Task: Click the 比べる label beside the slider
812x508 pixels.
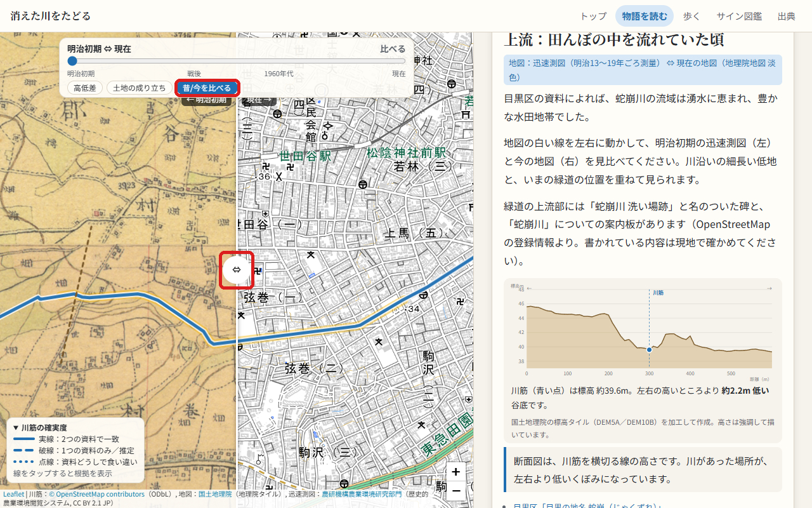Action: 393,49
